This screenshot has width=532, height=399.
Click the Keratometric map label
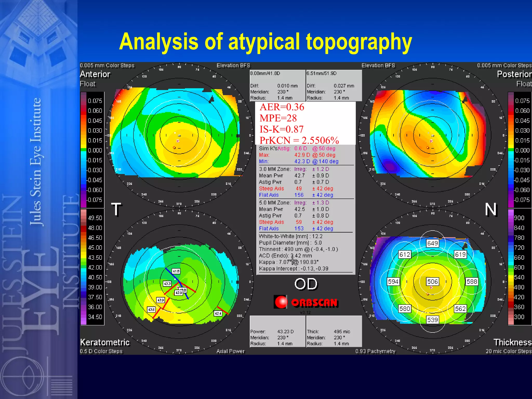point(105,342)
